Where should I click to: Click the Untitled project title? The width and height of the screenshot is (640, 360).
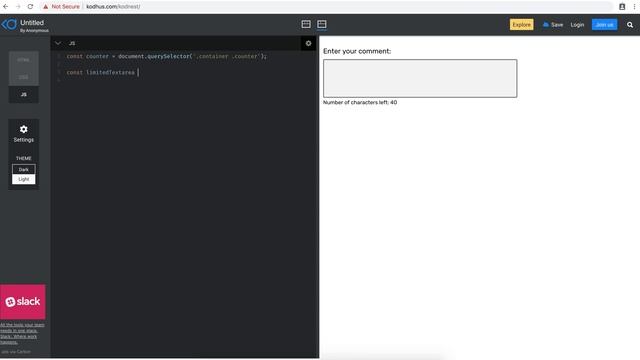pos(32,22)
